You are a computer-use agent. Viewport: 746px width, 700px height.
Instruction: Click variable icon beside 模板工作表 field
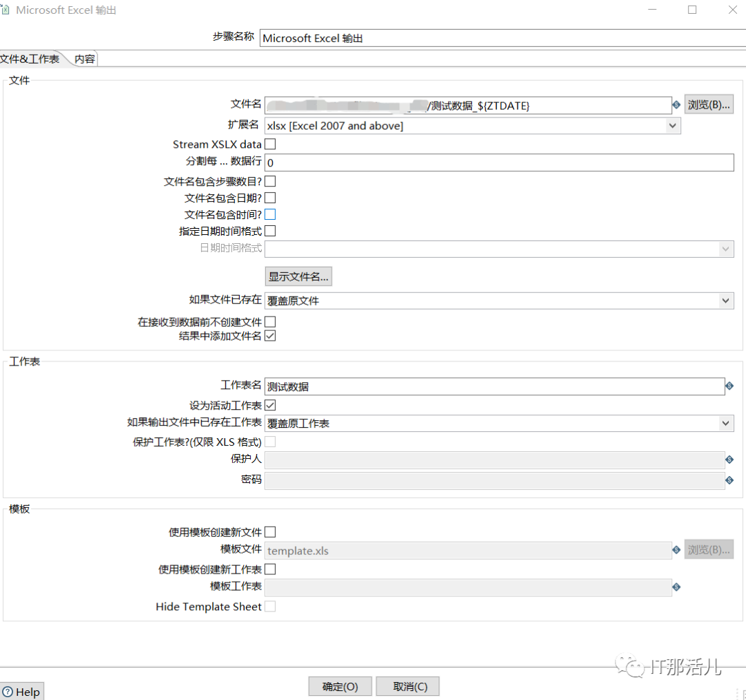coord(676,587)
